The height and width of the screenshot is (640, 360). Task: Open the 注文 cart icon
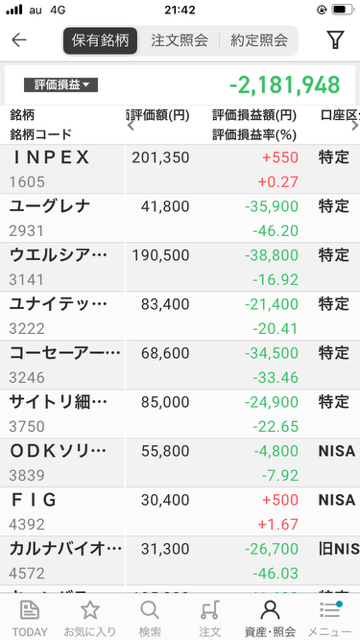coord(210,611)
